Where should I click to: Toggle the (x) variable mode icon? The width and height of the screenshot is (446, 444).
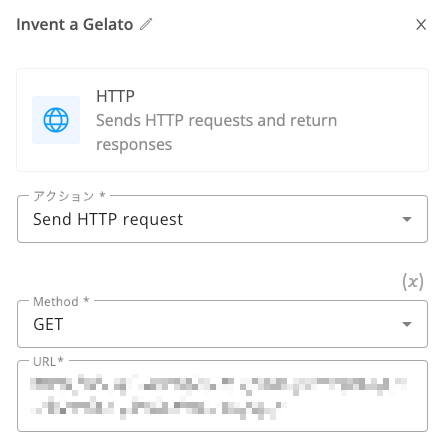(413, 282)
